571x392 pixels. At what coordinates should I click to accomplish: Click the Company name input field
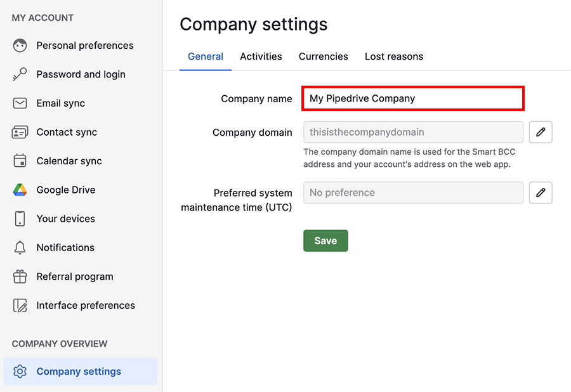coord(413,98)
